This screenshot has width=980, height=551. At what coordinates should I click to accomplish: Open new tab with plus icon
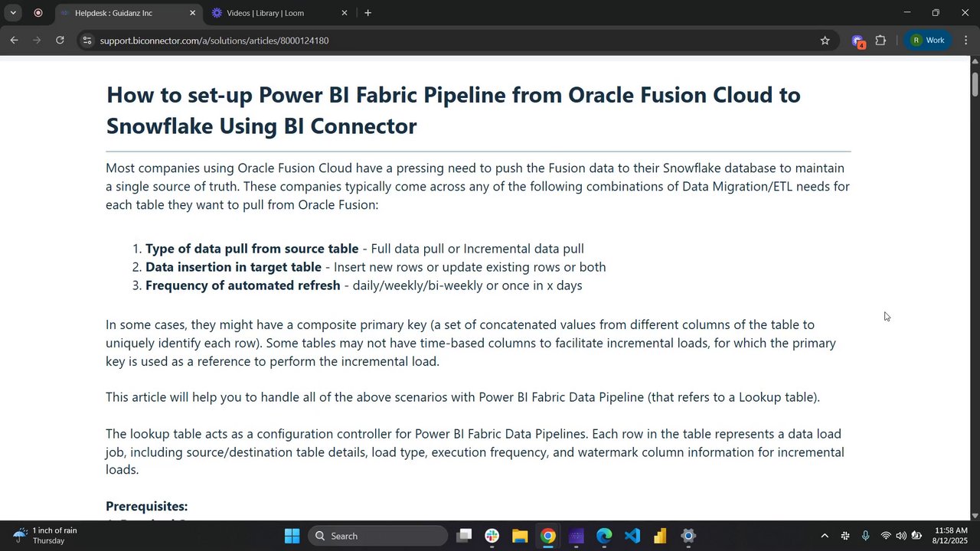click(x=368, y=13)
